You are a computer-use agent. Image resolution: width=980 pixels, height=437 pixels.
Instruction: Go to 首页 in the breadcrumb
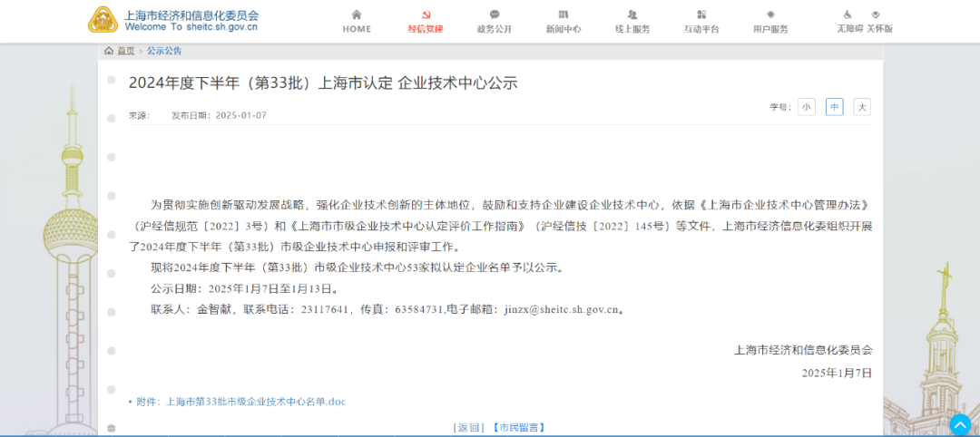coord(125,51)
